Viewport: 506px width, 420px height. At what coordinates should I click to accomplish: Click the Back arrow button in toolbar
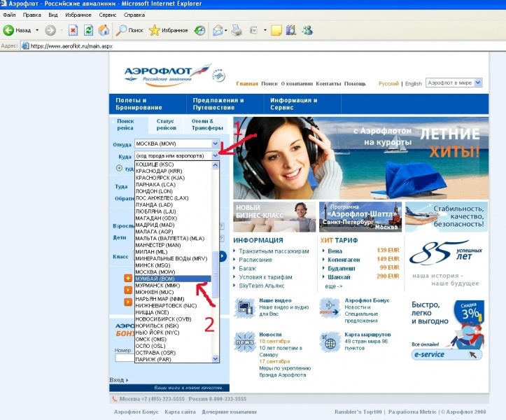tap(10, 31)
